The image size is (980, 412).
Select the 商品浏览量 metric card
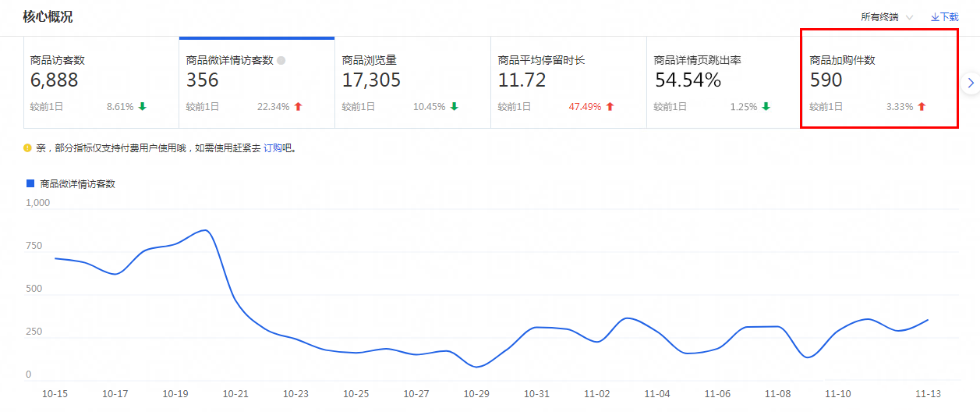[x=412, y=82]
